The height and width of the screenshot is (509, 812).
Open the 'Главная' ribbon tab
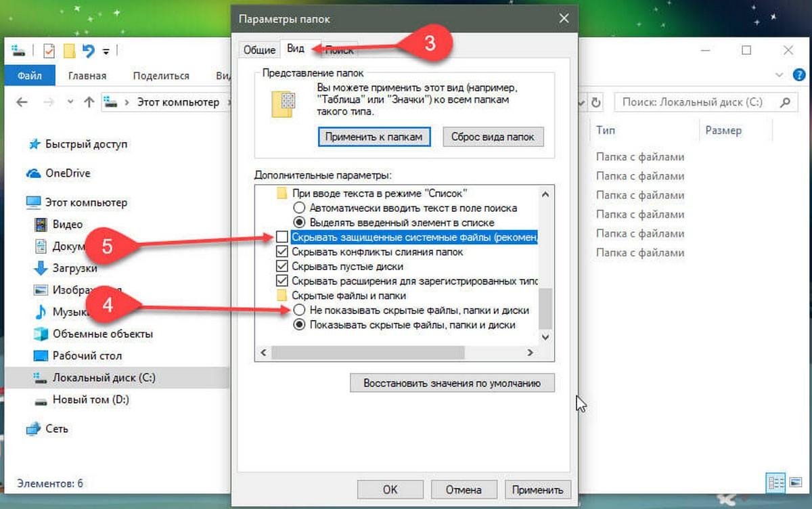click(87, 76)
